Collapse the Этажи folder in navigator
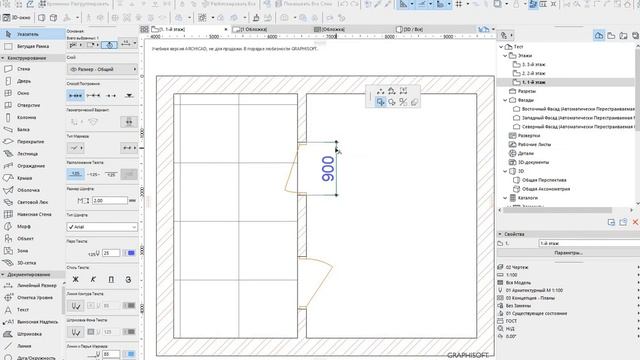The width and height of the screenshot is (640, 360). coord(505,56)
